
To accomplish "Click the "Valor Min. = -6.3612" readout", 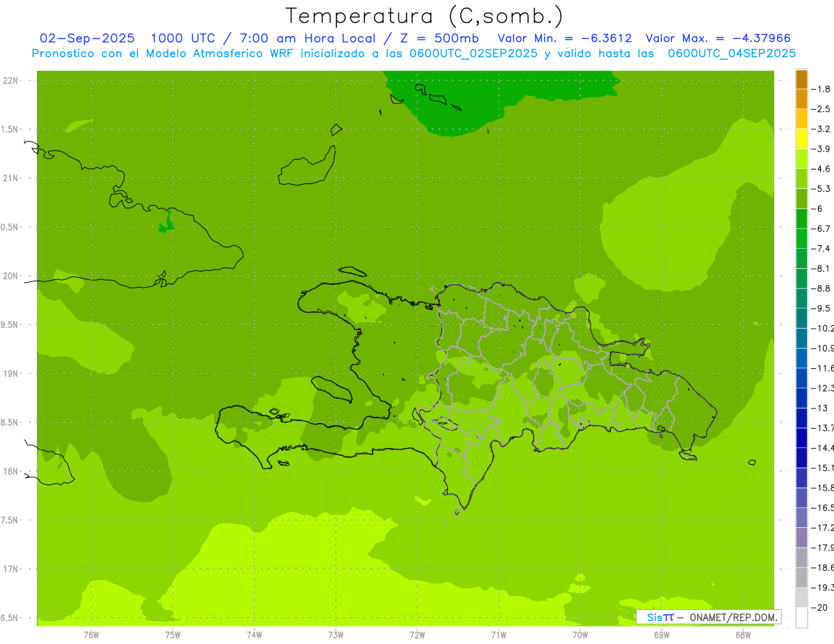I will point(565,38).
